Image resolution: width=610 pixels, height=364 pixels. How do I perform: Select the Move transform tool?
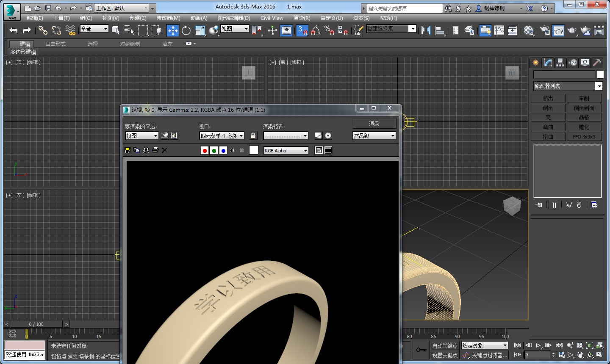[x=172, y=30]
